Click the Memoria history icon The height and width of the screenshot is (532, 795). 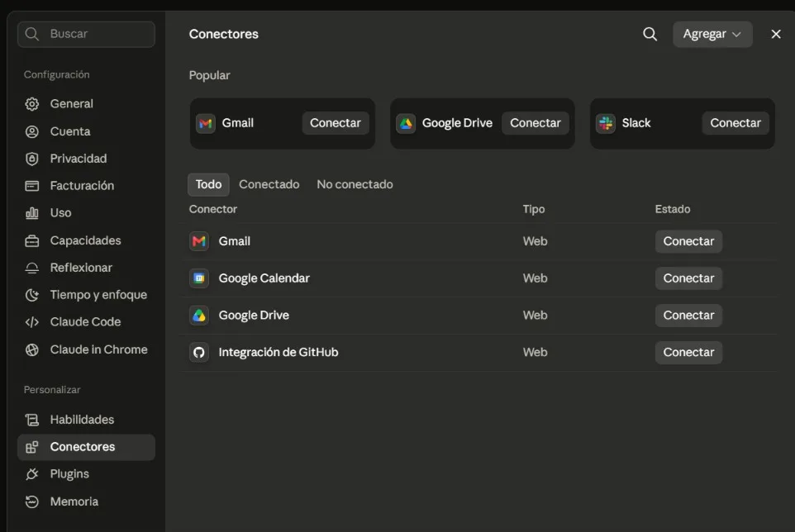pos(32,501)
